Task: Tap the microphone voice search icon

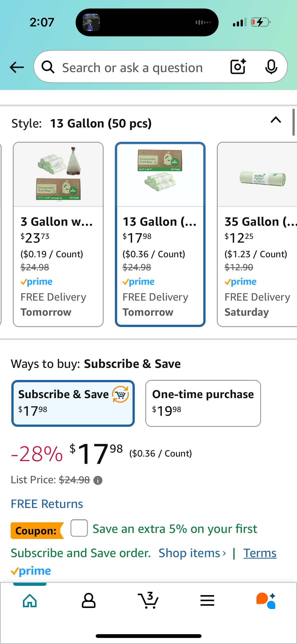Action: 271,67
